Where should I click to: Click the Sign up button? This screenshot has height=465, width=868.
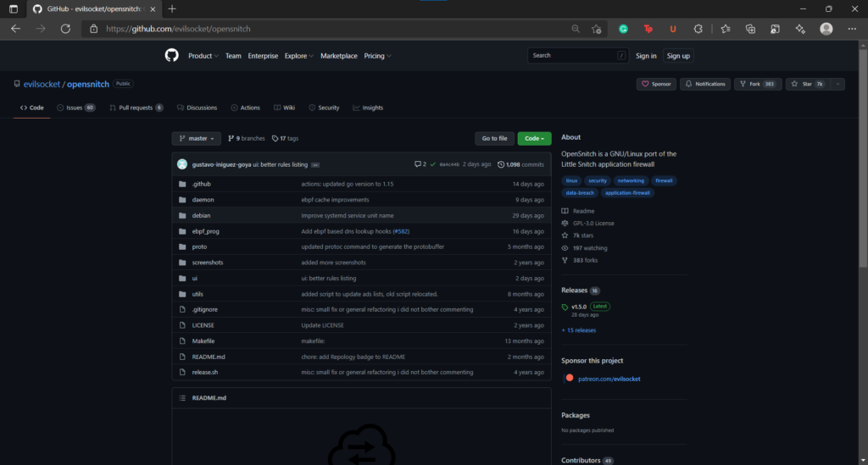tap(678, 56)
